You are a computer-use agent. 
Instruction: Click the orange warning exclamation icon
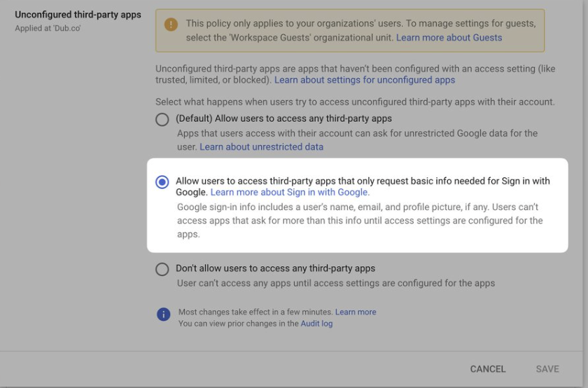171,25
